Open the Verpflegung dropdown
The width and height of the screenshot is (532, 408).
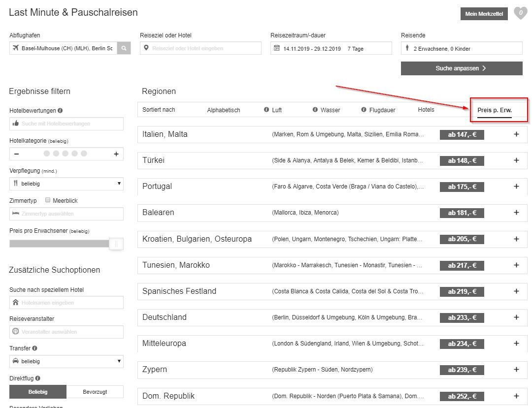coord(66,183)
